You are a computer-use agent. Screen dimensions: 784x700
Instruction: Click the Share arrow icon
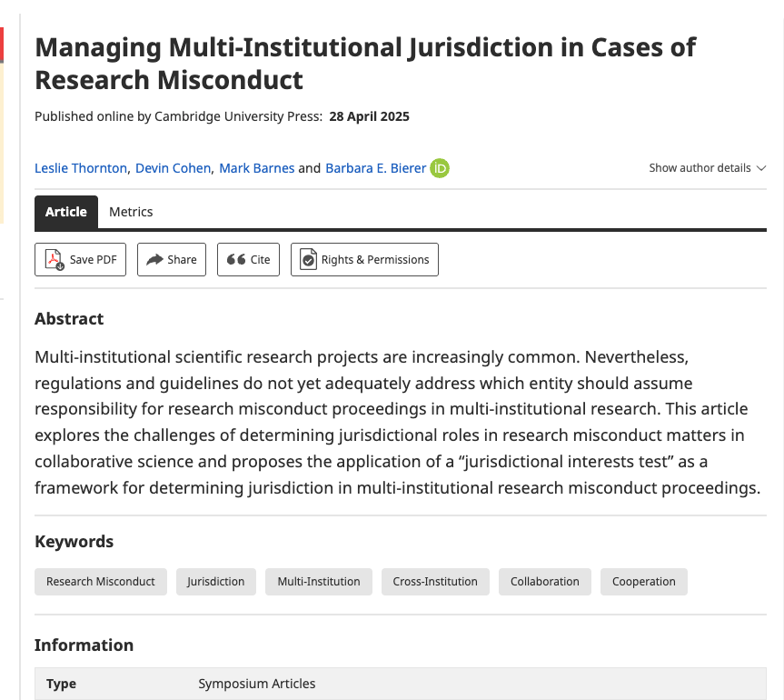pyautogui.click(x=155, y=260)
